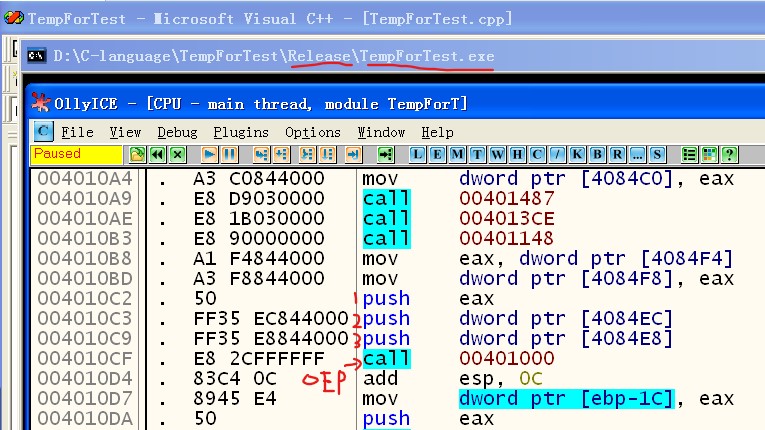The width and height of the screenshot is (765, 430).
Task: Show the Log window via L button
Action: coord(418,154)
